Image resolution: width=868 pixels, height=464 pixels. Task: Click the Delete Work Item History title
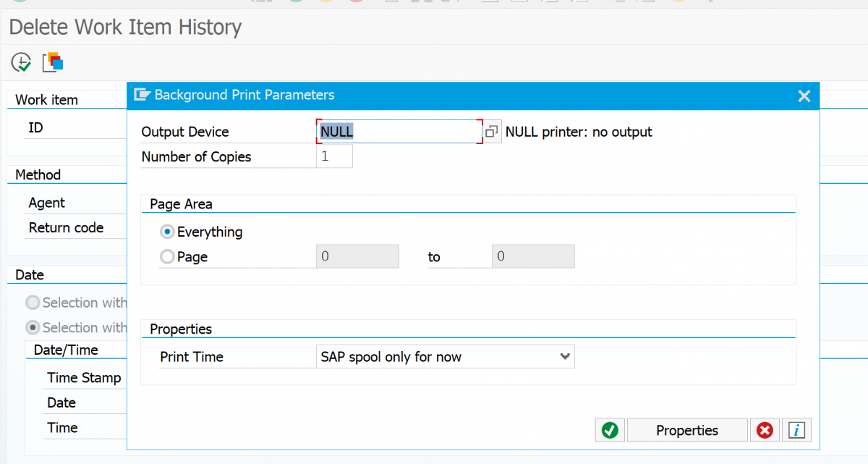coord(124,27)
